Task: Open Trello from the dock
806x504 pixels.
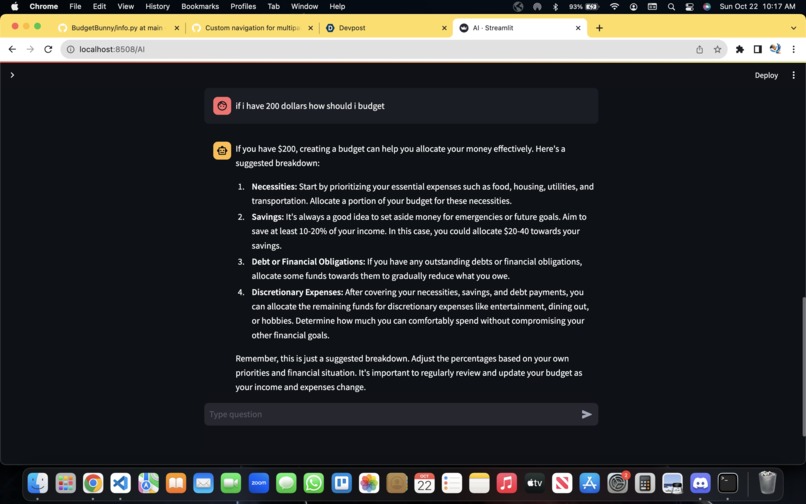Action: point(341,483)
